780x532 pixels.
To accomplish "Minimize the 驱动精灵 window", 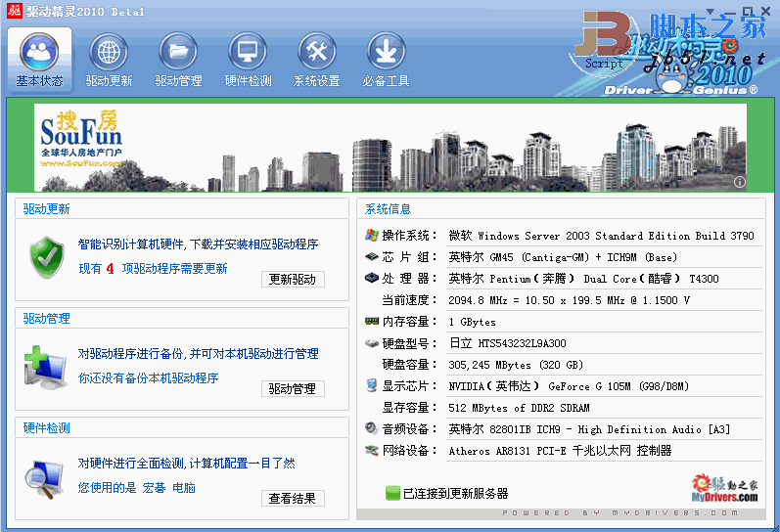I will (730, 12).
